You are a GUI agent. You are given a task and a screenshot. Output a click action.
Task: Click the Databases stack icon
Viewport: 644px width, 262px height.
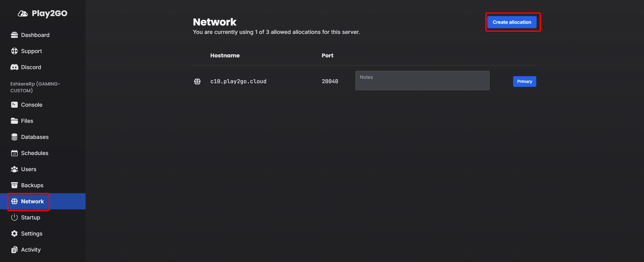[14, 137]
